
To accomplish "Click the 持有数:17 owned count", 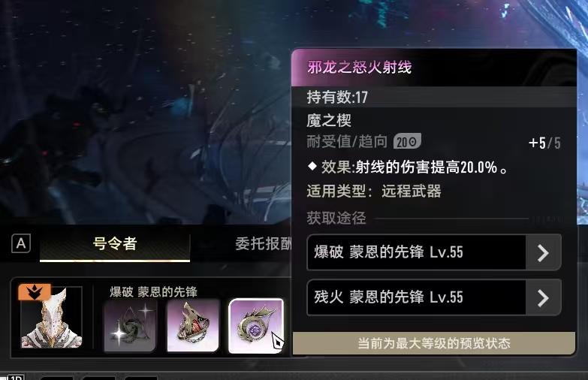I will click(x=337, y=97).
